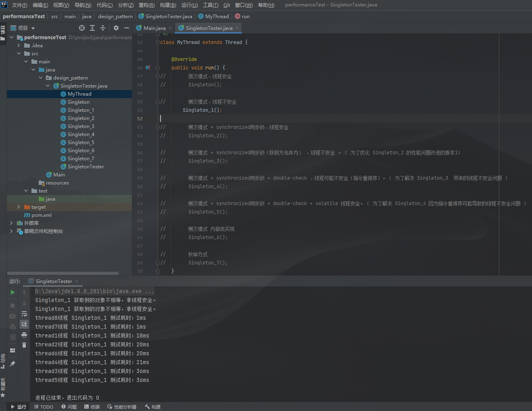
Task: Pin the run tab with the pin icon
Action: pyautogui.click(x=13, y=364)
